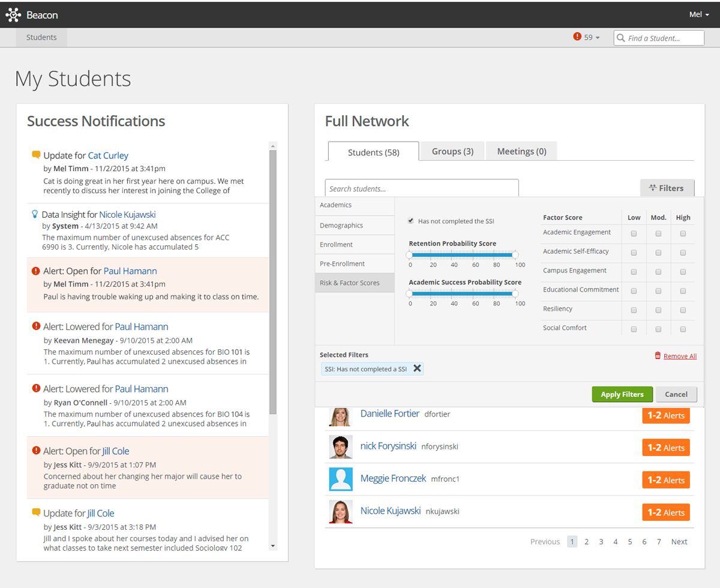720x588 pixels.
Task: Select Risk & Factor Scores filter category
Action: tap(350, 282)
